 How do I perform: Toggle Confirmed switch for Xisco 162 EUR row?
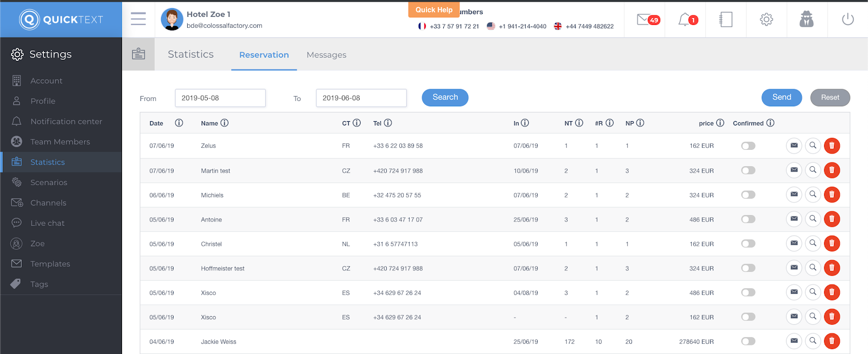748,317
